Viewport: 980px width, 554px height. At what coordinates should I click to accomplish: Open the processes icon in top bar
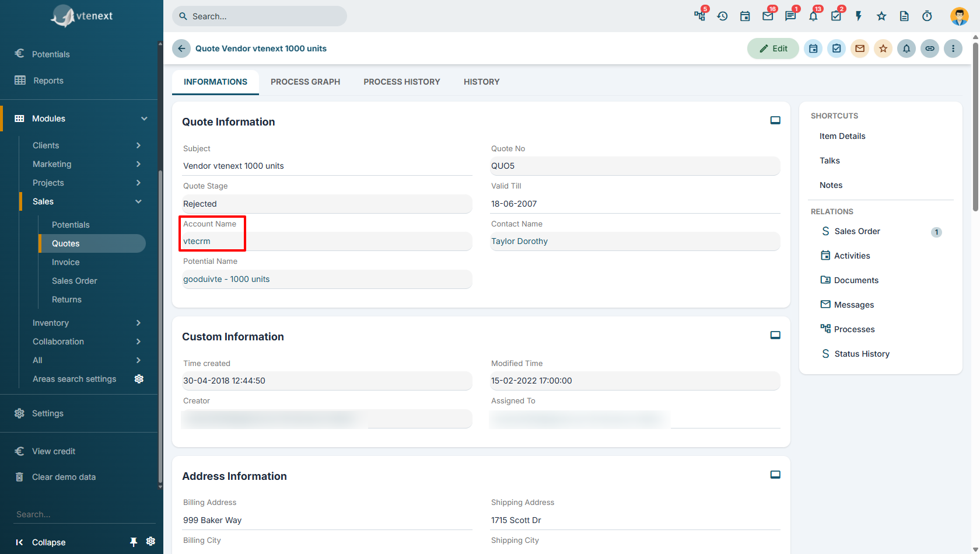(x=699, y=16)
